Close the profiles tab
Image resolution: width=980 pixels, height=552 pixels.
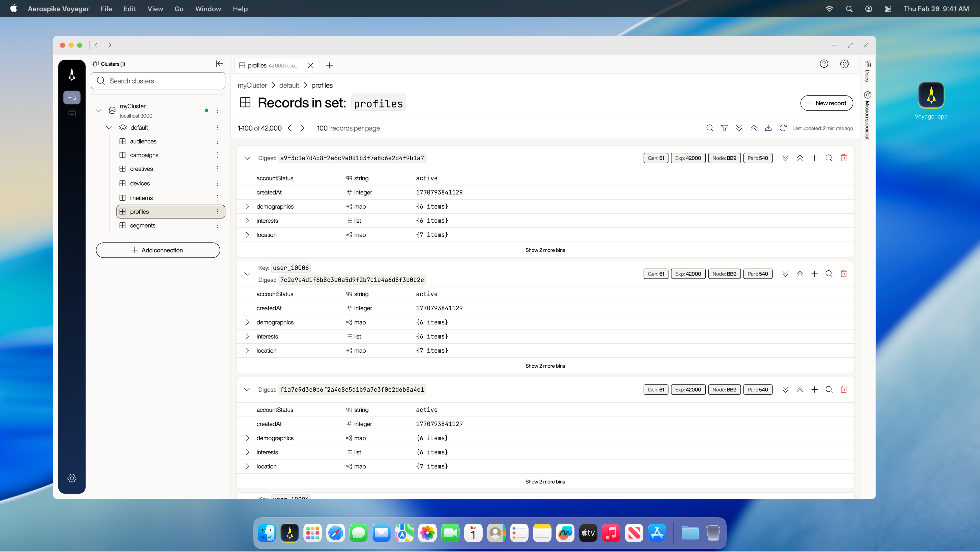[310, 65]
